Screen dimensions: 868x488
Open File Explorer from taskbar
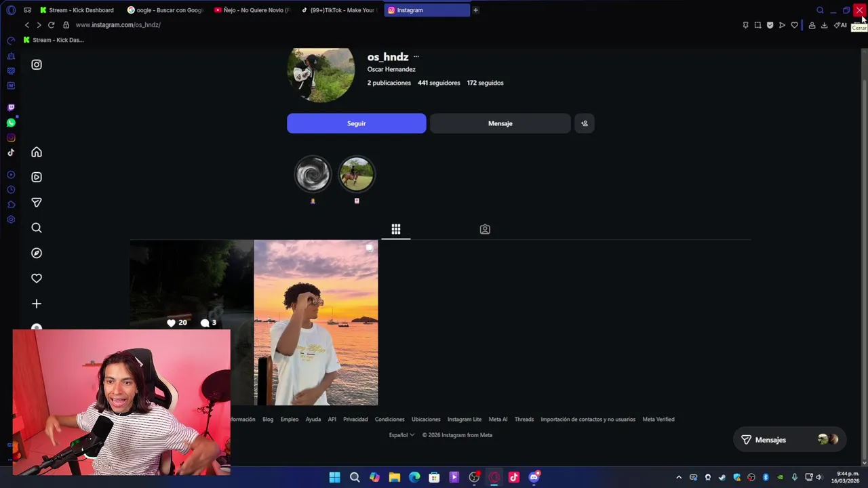(395, 477)
